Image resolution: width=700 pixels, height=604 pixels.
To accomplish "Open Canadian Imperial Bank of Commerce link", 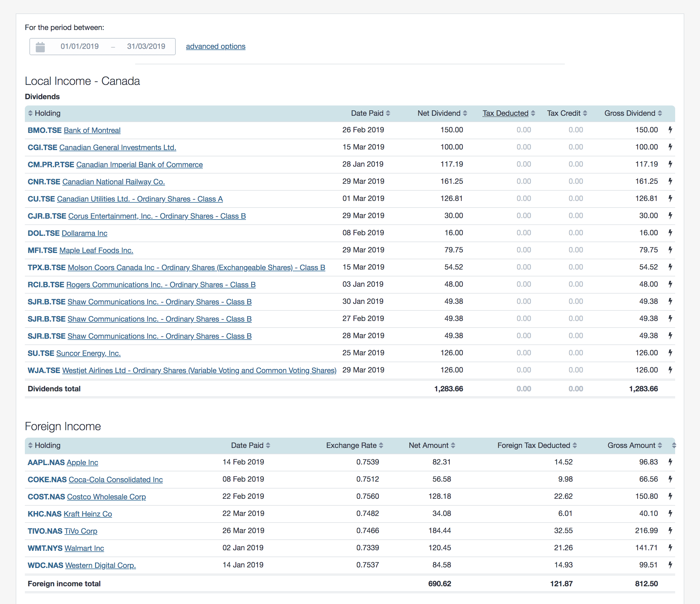I will [x=139, y=165].
